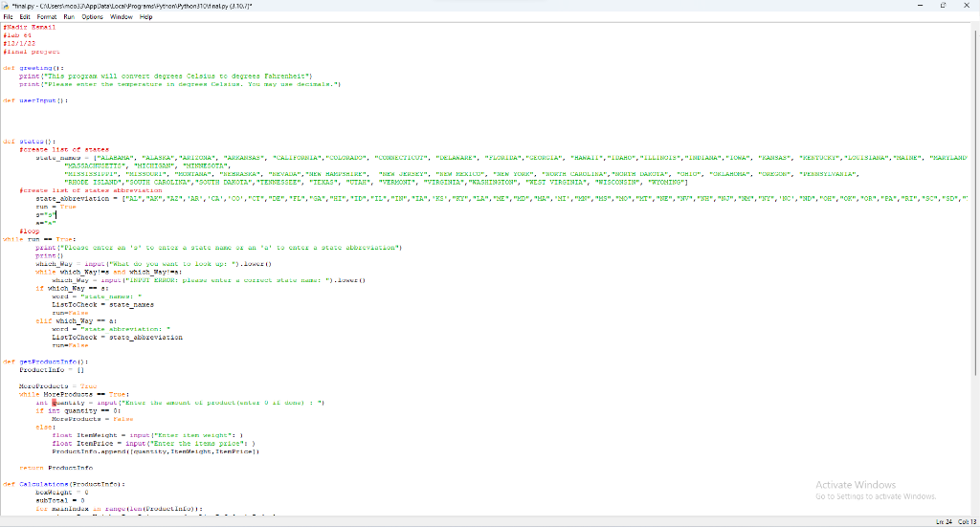This screenshot has height=527, width=980.
Task: Click the IDLE Python icon in title bar
Action: [6, 6]
